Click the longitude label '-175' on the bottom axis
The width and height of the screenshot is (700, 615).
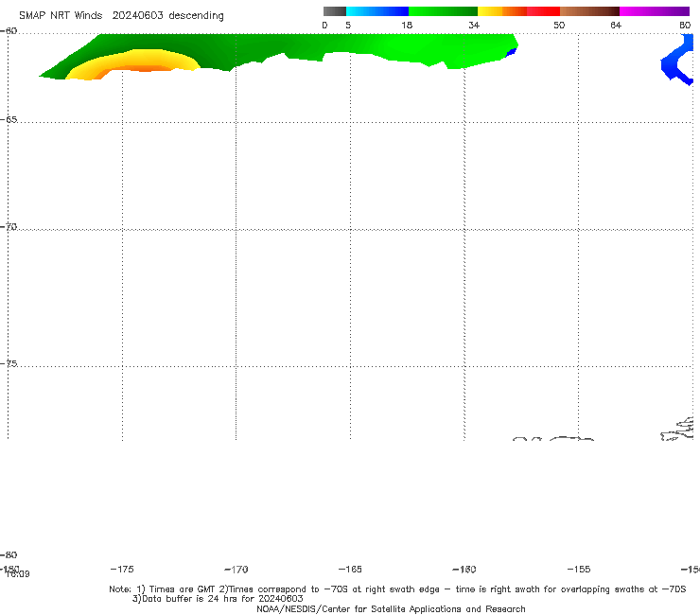[122, 569]
